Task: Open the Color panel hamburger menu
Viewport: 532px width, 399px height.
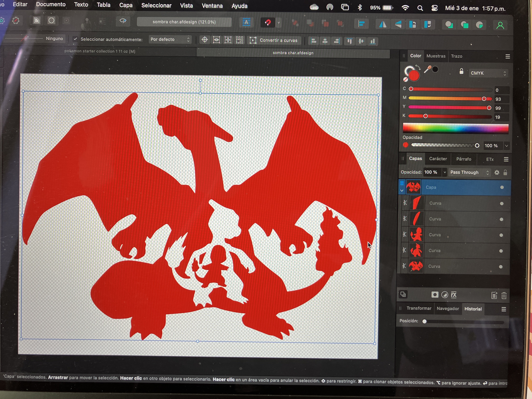Action: tap(507, 56)
